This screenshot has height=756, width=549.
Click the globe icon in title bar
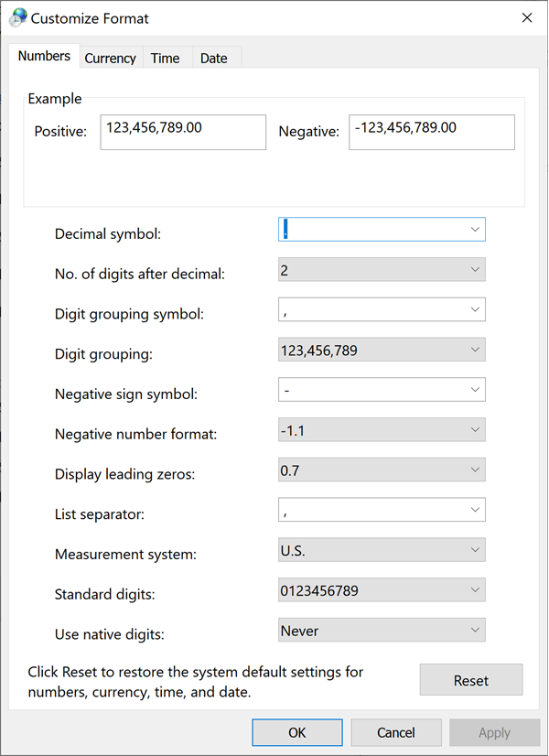[x=17, y=18]
